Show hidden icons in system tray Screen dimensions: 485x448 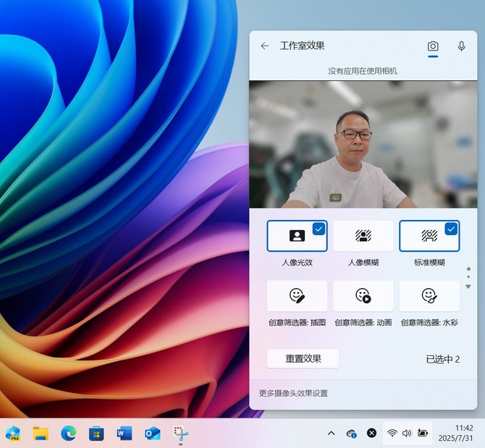[x=332, y=433]
